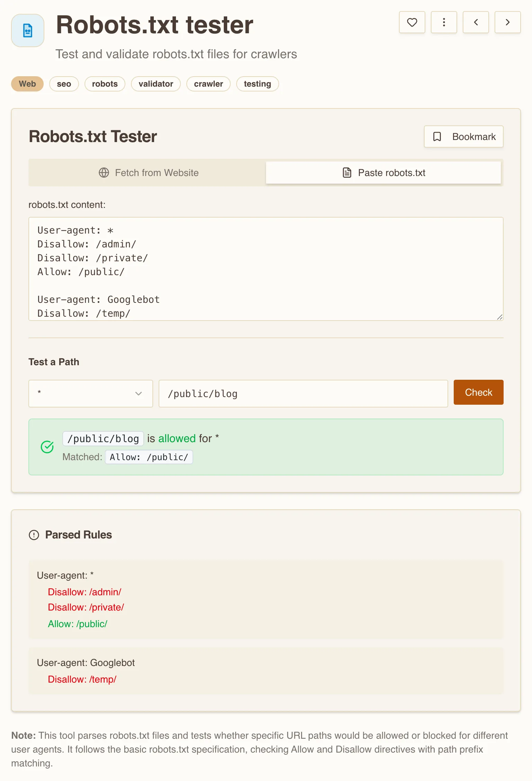
Task: Select the validator tag
Action: click(x=156, y=84)
